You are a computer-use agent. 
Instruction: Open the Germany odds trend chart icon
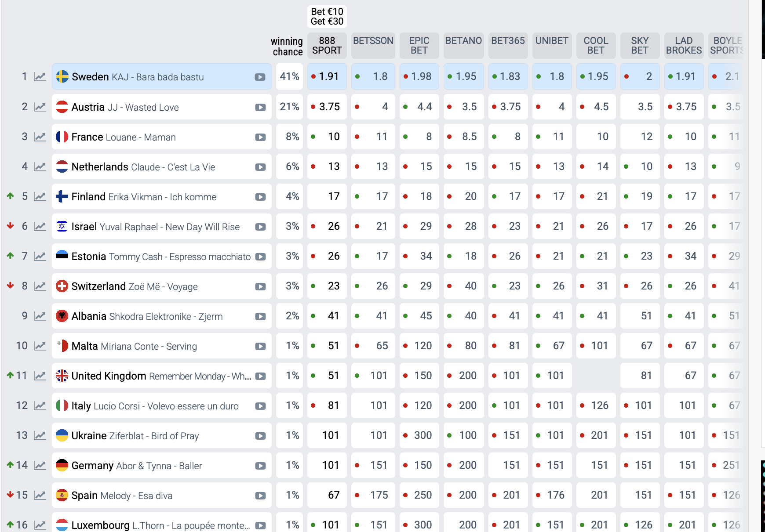click(x=40, y=465)
